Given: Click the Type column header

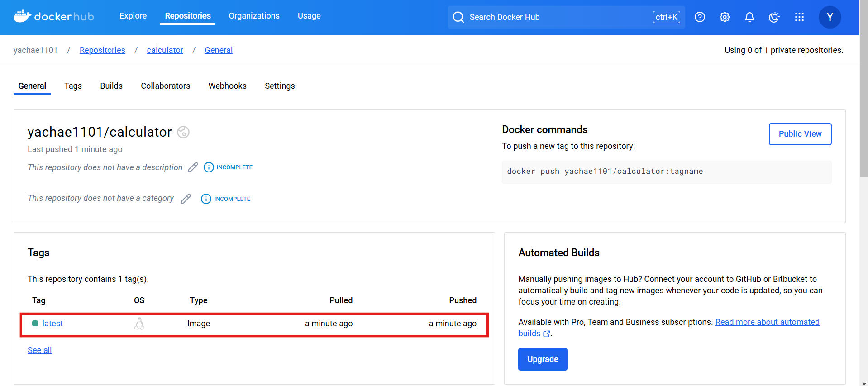Looking at the screenshot, I should [199, 300].
